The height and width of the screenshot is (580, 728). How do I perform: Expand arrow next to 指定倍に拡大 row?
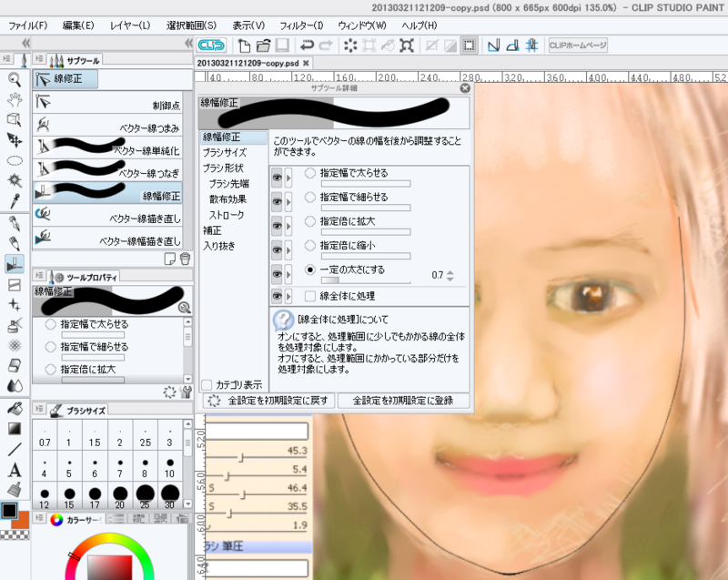288,226
